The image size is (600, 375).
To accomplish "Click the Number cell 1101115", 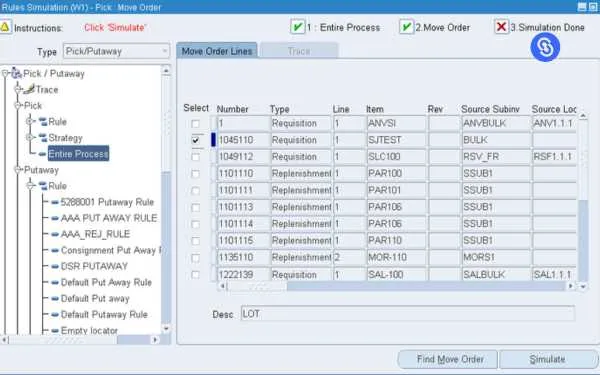I will coord(243,241).
